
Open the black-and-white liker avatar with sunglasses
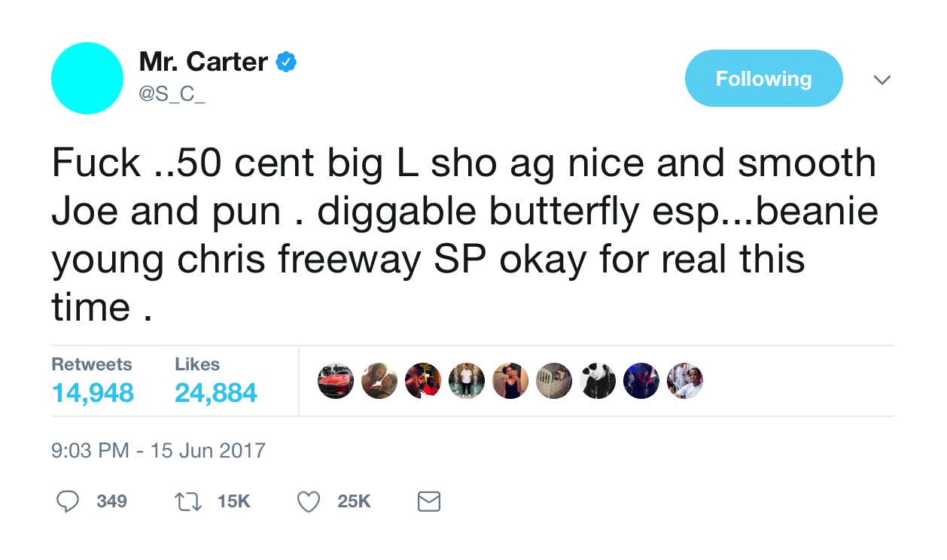click(x=598, y=381)
